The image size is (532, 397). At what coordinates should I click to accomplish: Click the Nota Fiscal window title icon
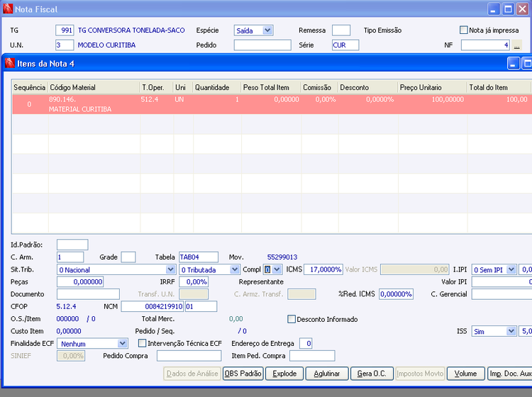[8, 9]
